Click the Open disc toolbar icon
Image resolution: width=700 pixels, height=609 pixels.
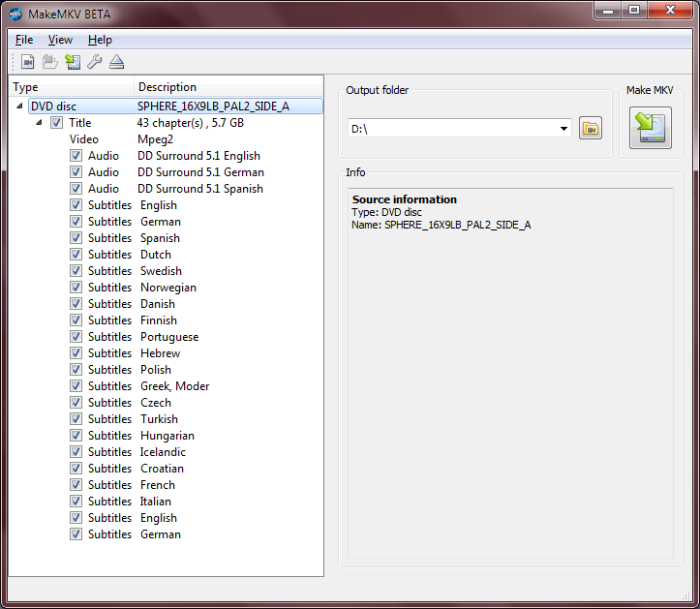point(50,62)
